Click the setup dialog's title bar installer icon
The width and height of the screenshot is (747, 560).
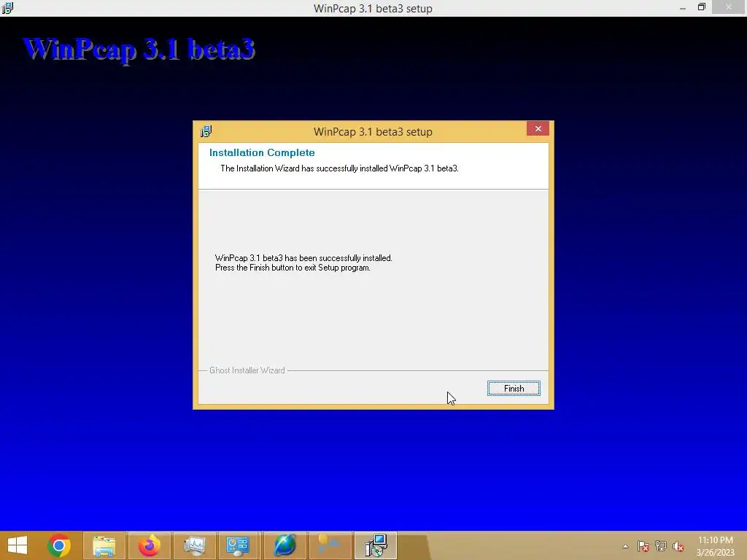tap(206, 131)
